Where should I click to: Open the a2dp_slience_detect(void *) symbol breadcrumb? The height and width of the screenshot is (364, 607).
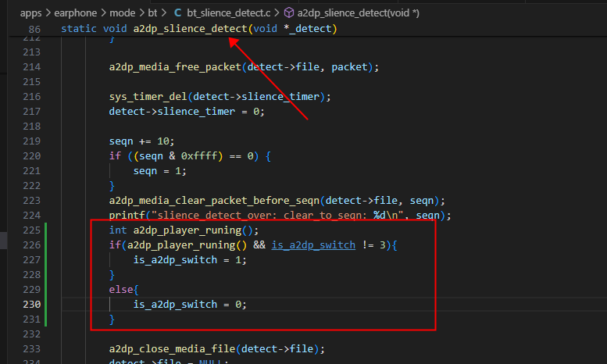point(358,12)
